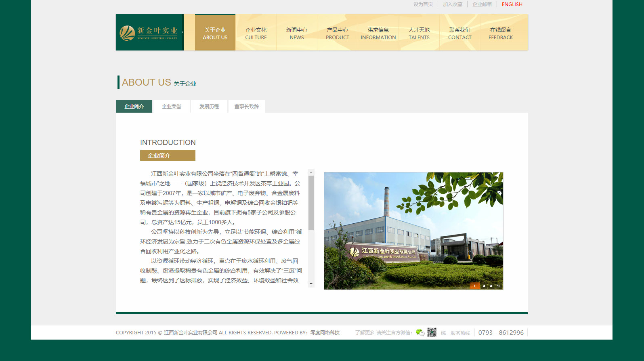This screenshot has width=644, height=361.
Task: Click the QR code icon in footer
Action: pyautogui.click(x=432, y=332)
